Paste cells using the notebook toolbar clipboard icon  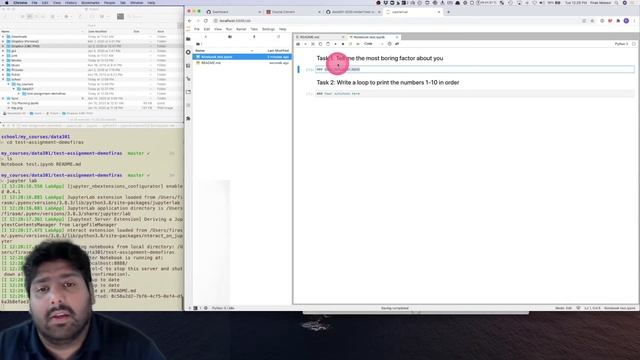[x=328, y=44]
